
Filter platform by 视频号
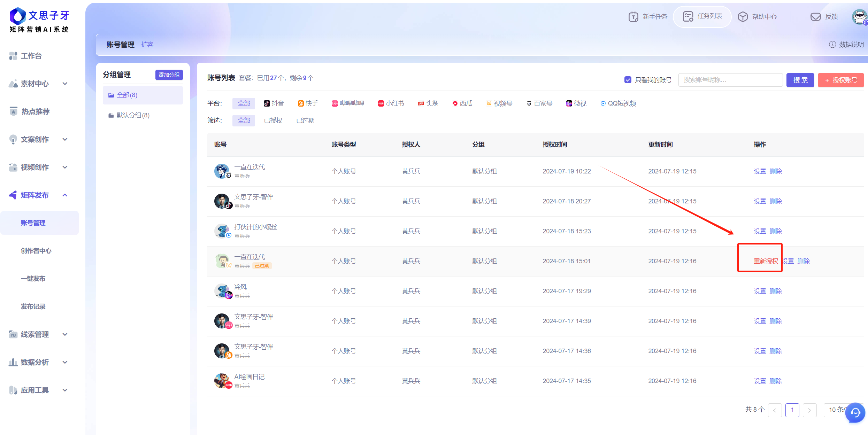[x=499, y=103]
